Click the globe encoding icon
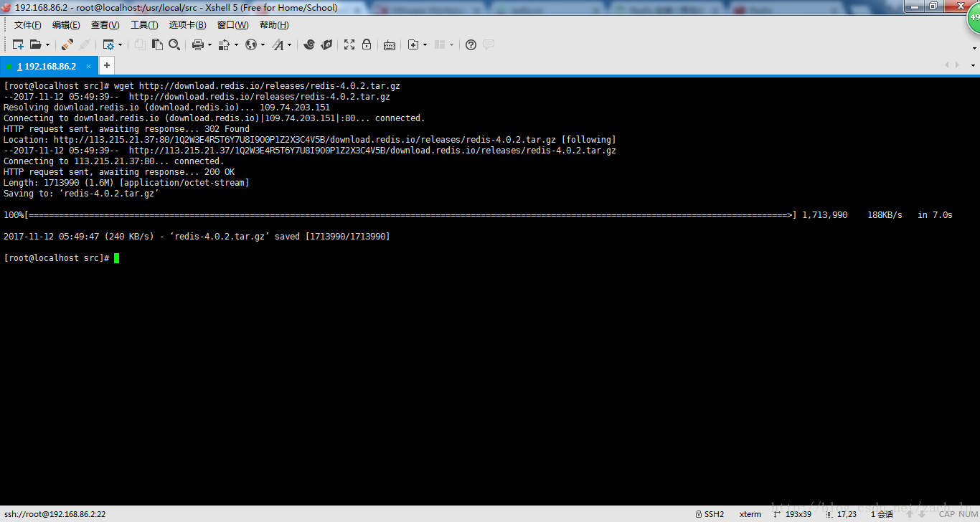The image size is (980, 522). click(x=251, y=44)
